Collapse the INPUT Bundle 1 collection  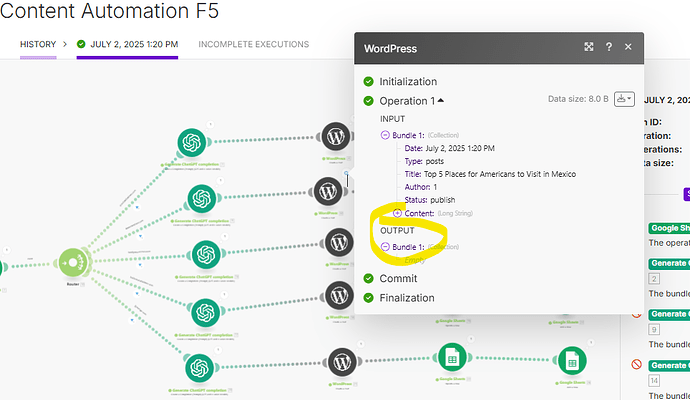(385, 135)
